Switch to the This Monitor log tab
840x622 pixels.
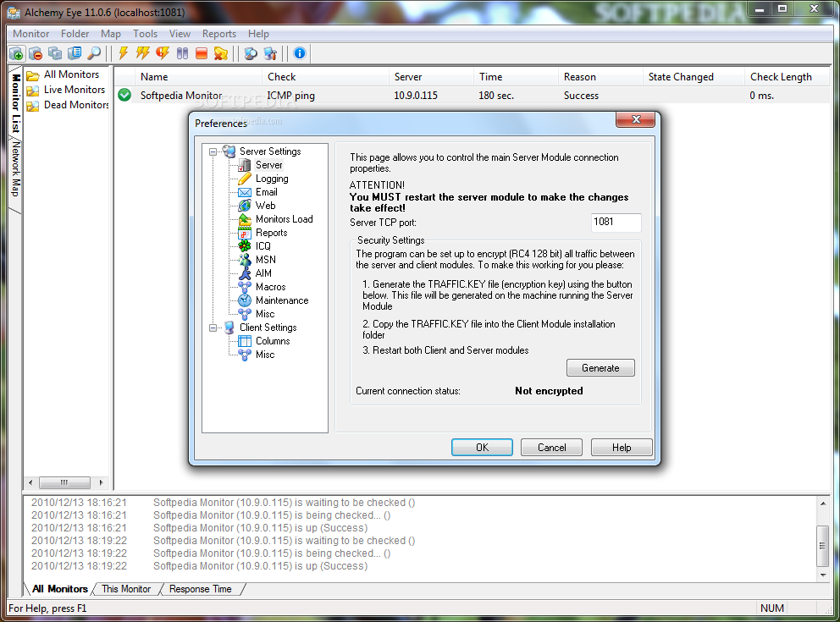[x=126, y=589]
